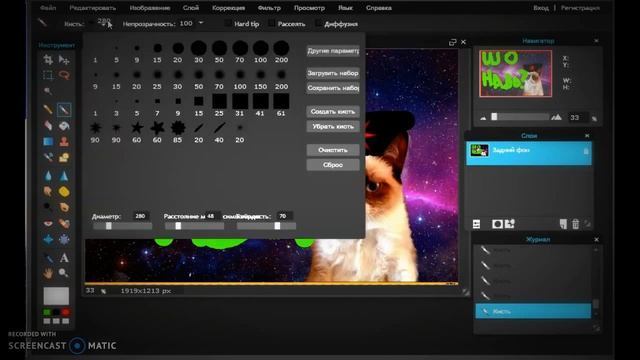640x360 pixels.
Task: Click the Регистрация link
Action: [580, 8]
